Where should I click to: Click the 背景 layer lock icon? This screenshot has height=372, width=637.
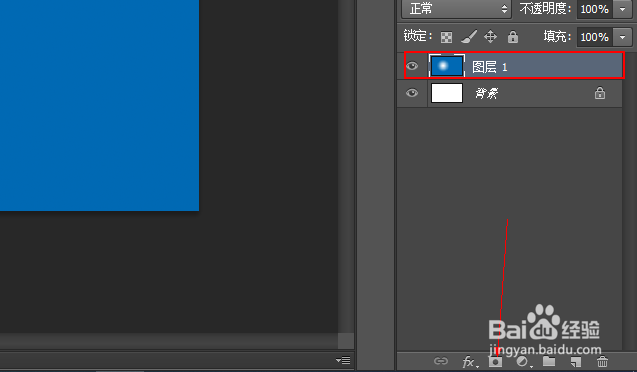pos(600,93)
